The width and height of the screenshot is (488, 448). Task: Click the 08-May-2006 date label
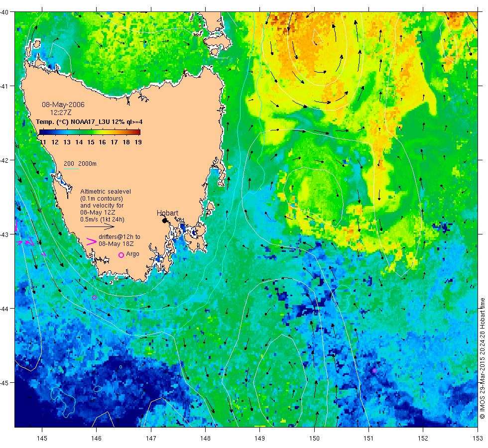click(63, 105)
